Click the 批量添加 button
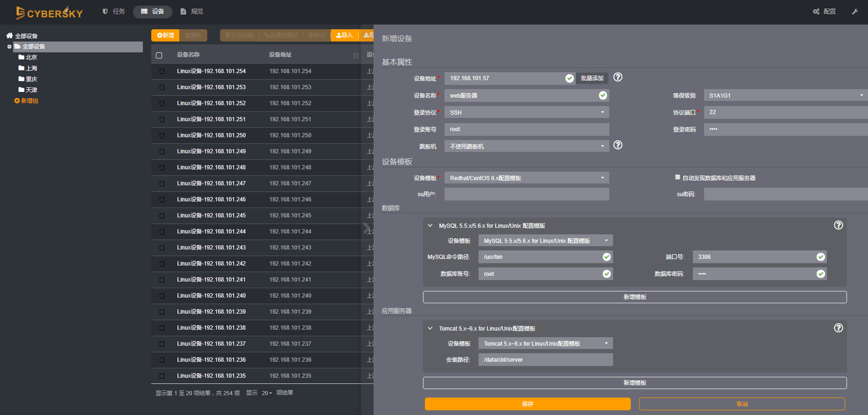Image resolution: width=868 pixels, height=415 pixels. (x=592, y=78)
